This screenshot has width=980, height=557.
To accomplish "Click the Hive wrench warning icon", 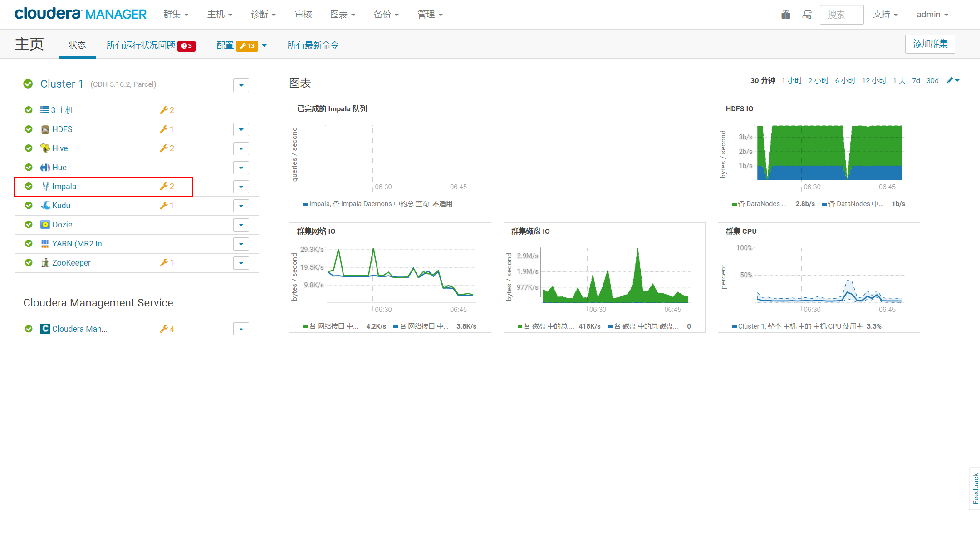I will point(164,148).
